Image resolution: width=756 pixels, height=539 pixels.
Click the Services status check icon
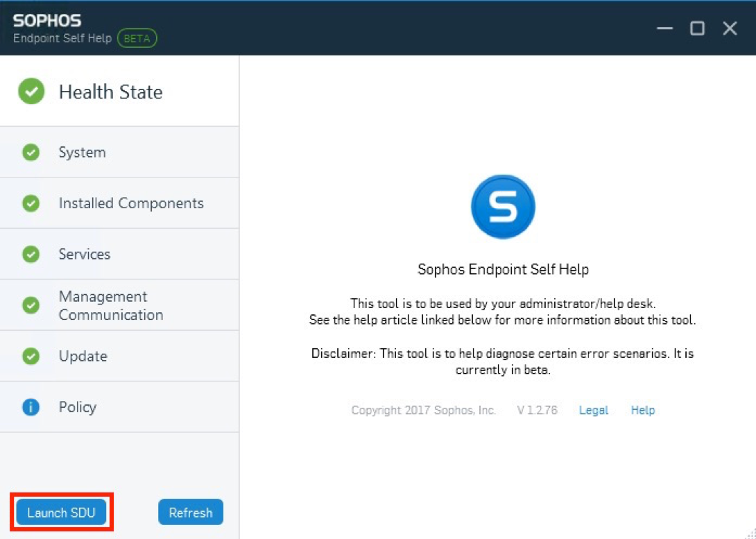31,254
